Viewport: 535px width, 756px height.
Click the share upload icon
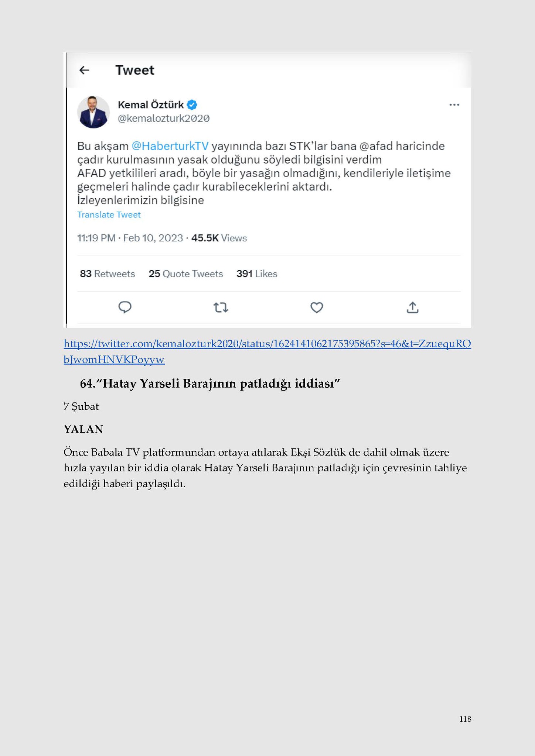click(412, 307)
